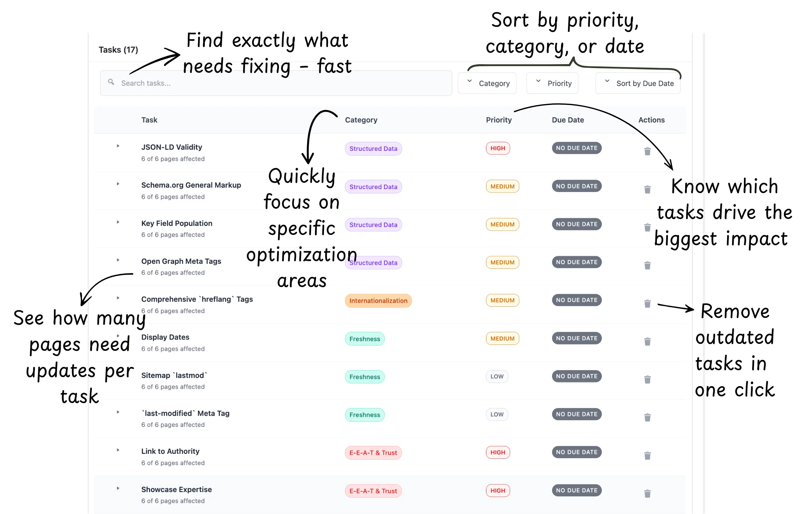Delete the Schema.org General Markup task
Viewport: 812px width, 514px height.
647,189
